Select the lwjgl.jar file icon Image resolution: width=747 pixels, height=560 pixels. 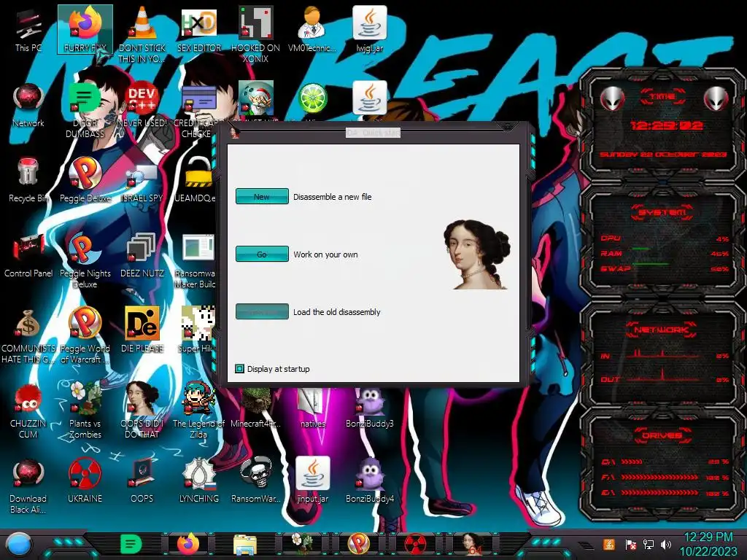[369, 29]
